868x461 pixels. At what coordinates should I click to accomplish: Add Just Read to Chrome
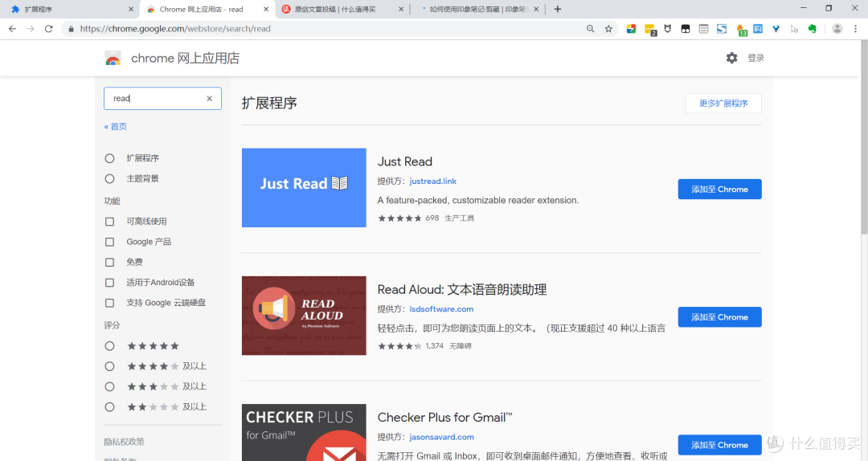pos(719,190)
